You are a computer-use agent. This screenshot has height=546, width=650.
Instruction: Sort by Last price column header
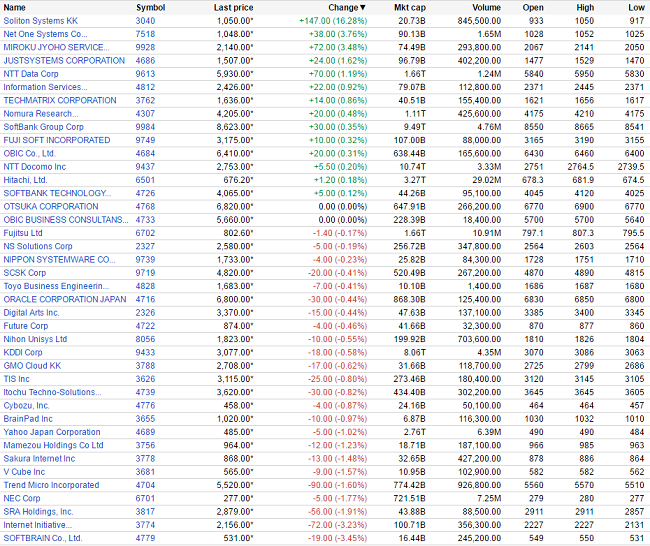[233, 7]
